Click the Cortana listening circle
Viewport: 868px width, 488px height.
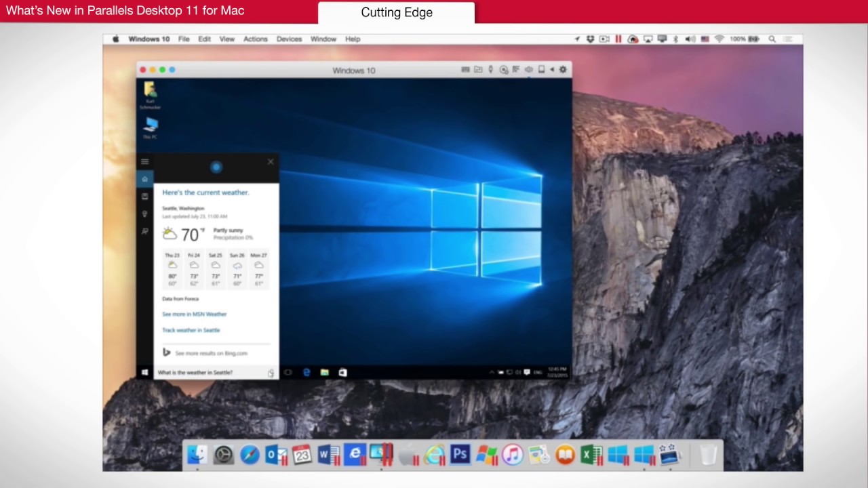216,167
